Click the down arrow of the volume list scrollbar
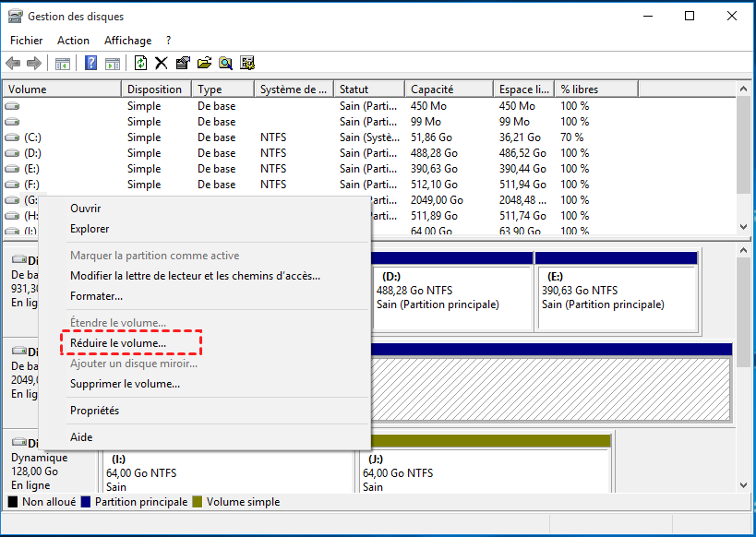This screenshot has height=537, width=756. click(x=743, y=227)
